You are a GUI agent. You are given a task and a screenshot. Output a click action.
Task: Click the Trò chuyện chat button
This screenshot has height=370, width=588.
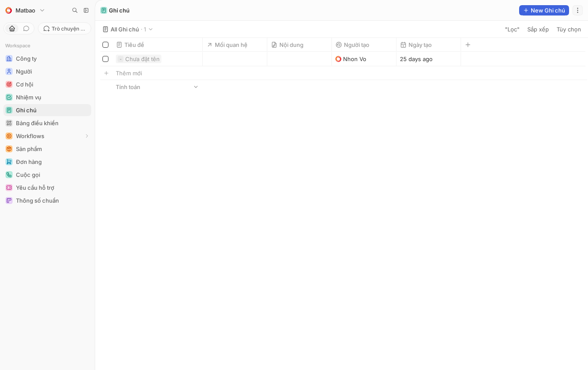(x=65, y=28)
